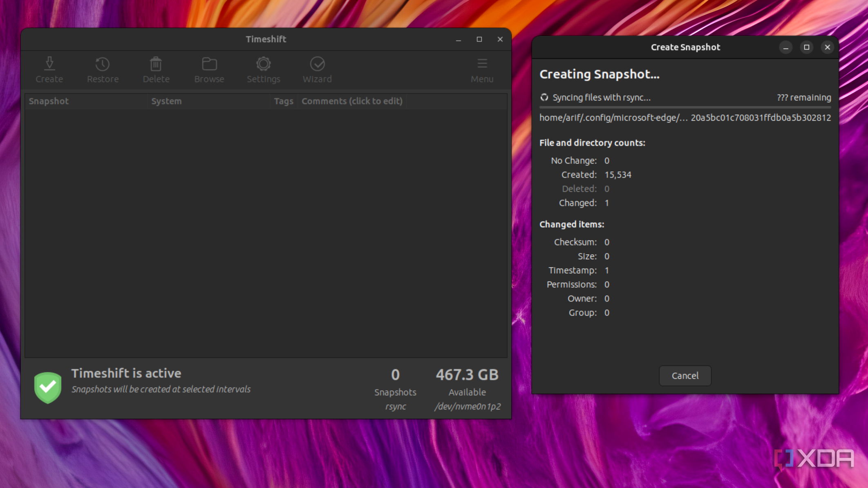The height and width of the screenshot is (488, 868).
Task: Click the 'Syncing files with rsync...' text
Action: [602, 97]
